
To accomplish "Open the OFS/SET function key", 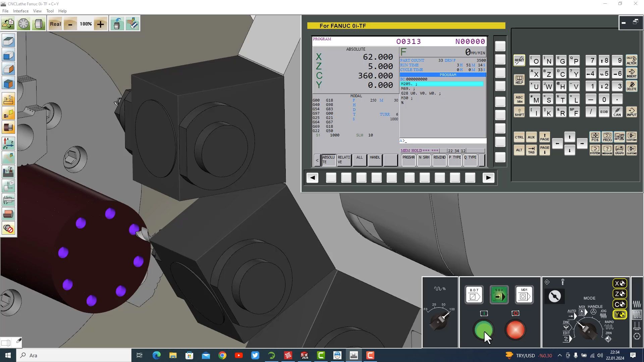I will (620, 137).
